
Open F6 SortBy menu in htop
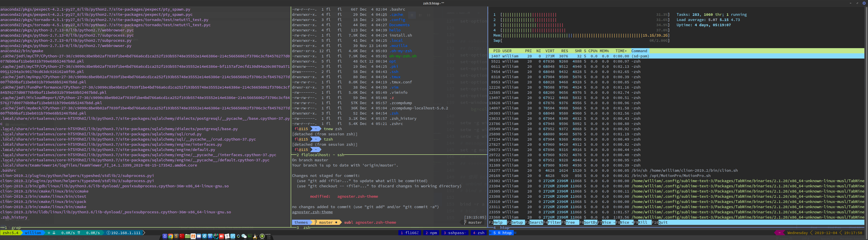coord(588,223)
